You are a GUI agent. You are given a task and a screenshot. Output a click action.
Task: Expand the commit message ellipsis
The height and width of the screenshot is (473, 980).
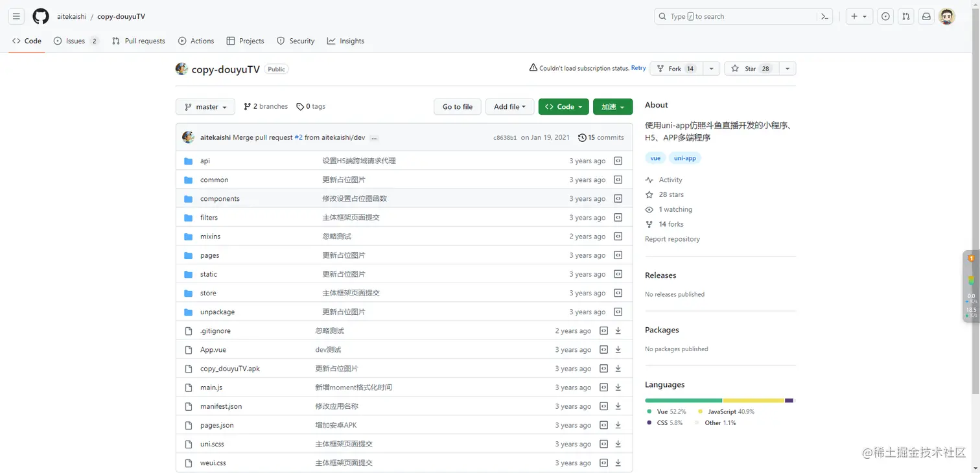pos(374,138)
